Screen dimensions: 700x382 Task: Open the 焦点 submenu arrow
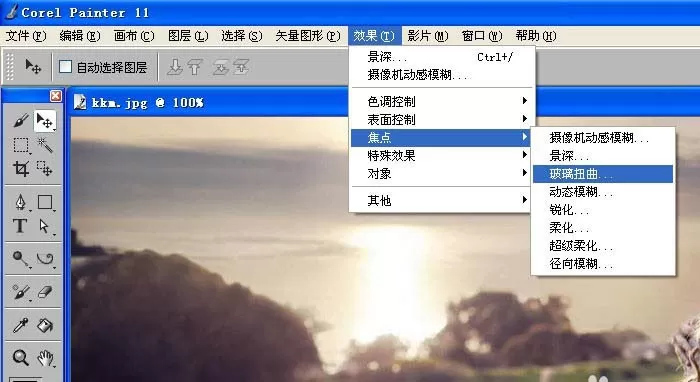click(525, 137)
